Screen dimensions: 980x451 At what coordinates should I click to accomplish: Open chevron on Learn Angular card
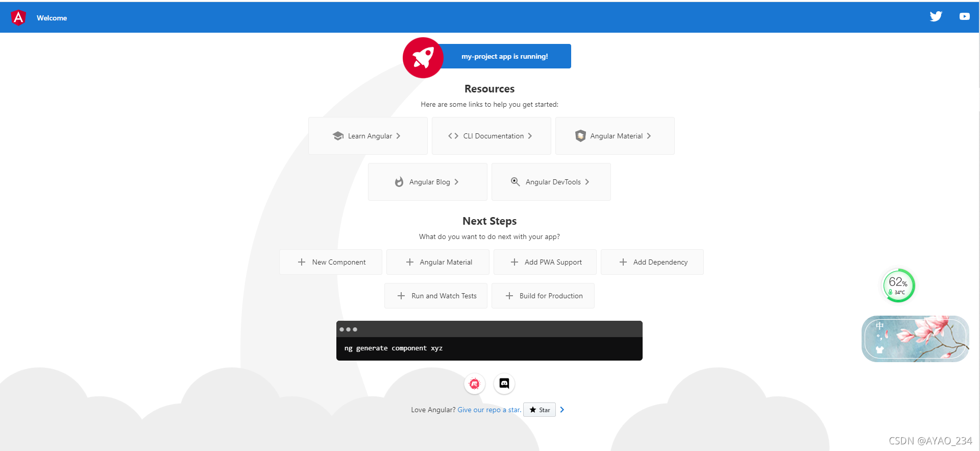point(399,136)
